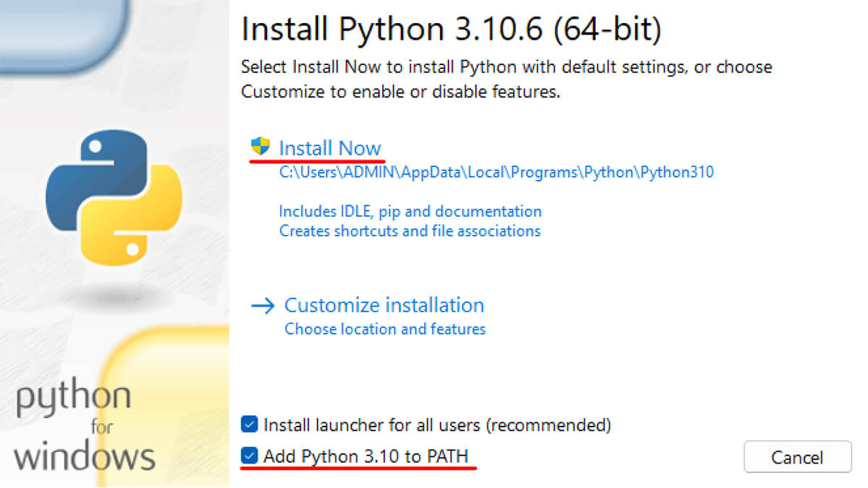Toggle the Install launcher checkbox back on
The image size is (868, 488).
point(250,425)
